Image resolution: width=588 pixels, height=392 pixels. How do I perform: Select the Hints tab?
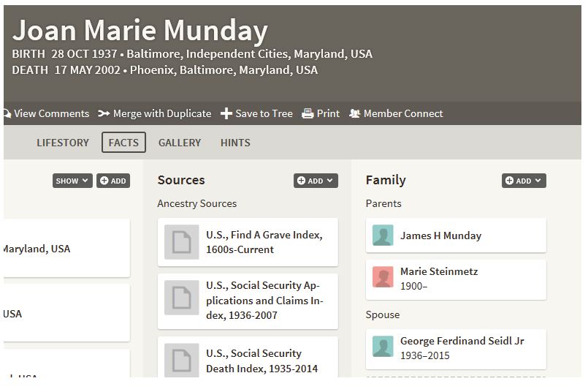[x=235, y=143]
